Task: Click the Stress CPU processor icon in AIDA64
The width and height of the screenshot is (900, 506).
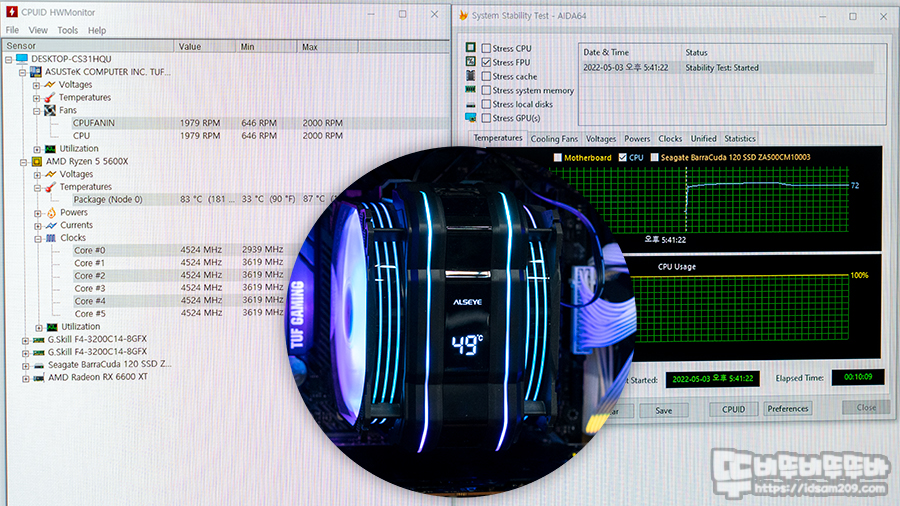Action: 471,47
